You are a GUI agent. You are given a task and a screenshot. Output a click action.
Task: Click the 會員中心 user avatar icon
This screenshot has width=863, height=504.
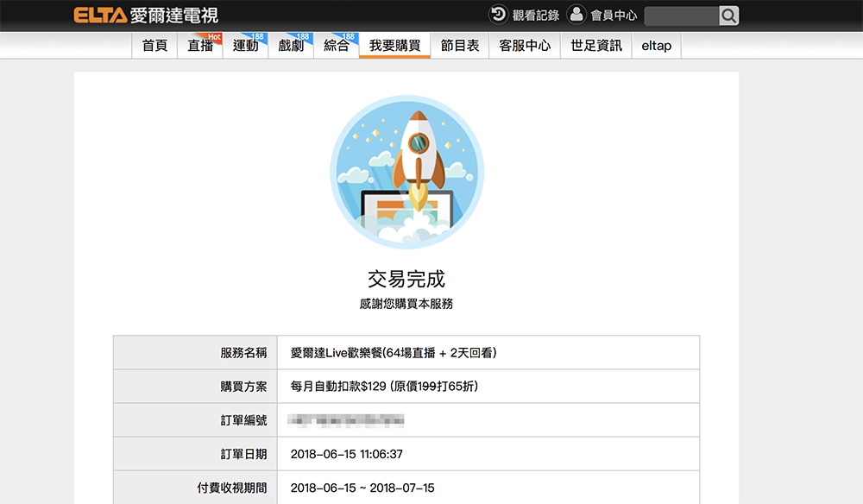(576, 15)
